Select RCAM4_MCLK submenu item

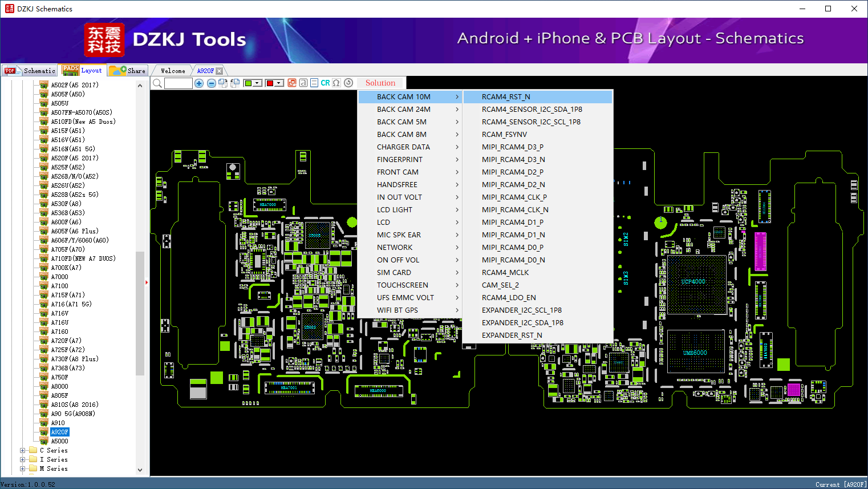(x=538, y=273)
